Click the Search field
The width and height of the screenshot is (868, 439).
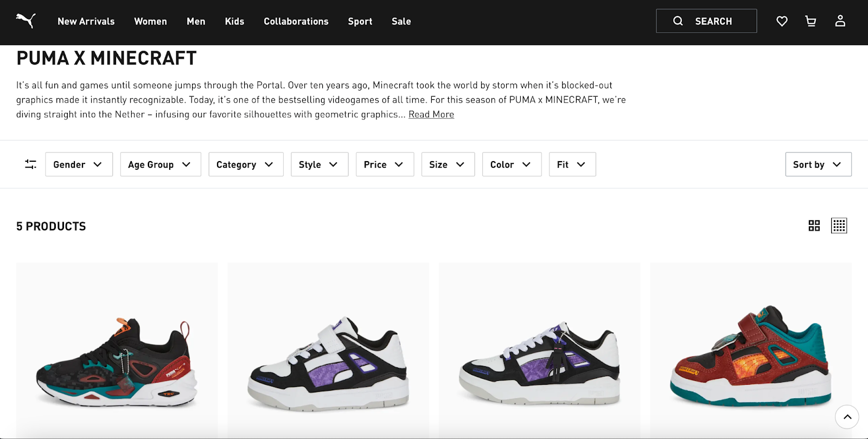coord(706,21)
